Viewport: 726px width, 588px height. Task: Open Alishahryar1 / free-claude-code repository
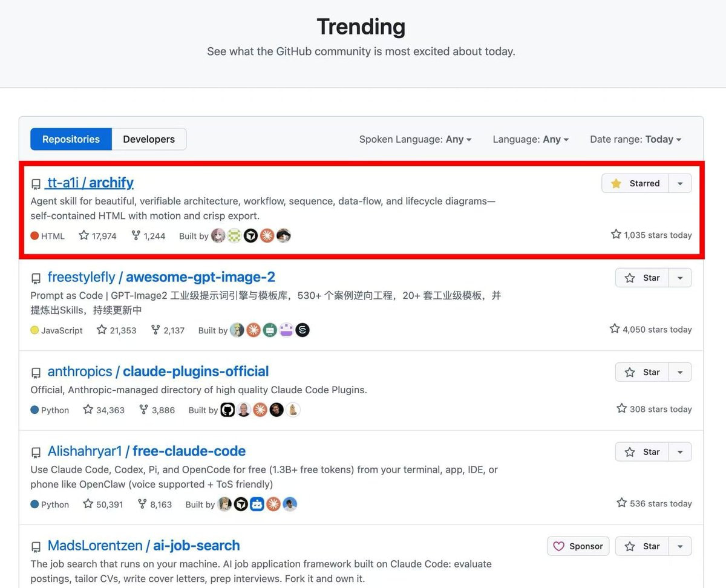(146, 451)
